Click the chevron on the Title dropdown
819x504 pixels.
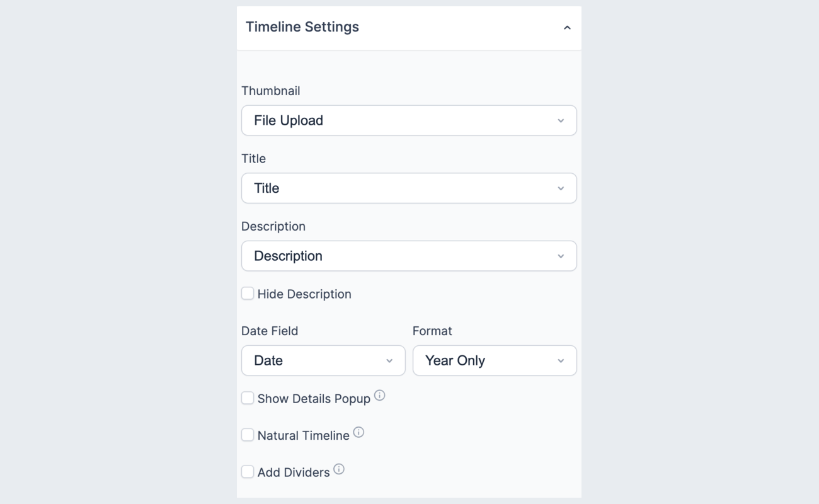pyautogui.click(x=561, y=188)
